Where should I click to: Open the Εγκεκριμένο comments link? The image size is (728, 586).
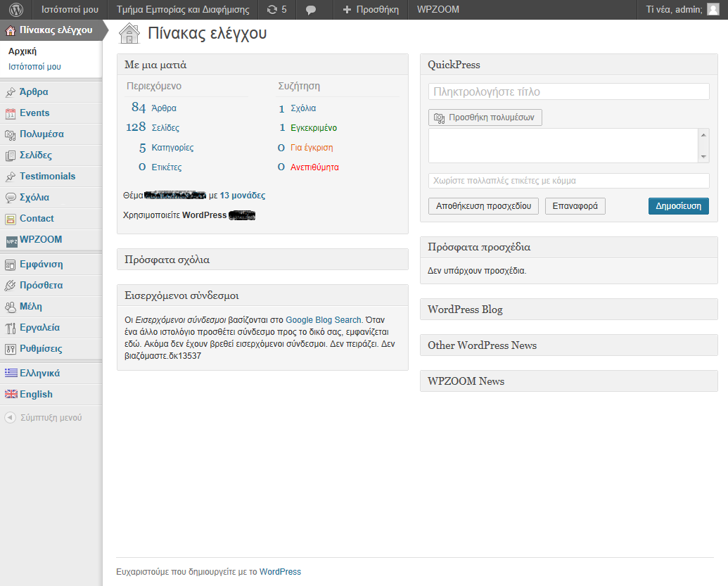(x=314, y=128)
